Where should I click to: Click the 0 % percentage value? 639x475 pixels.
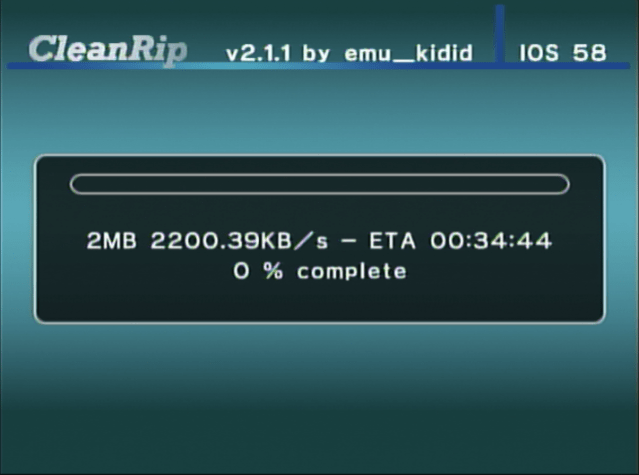point(258,270)
